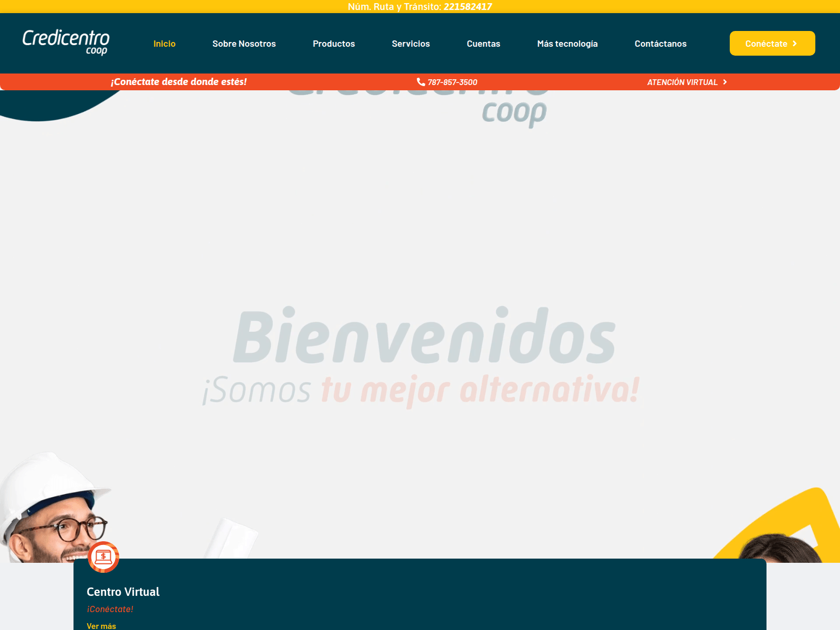Click the Bienvenidos hero banner
The image size is (840, 630).
[420, 325]
